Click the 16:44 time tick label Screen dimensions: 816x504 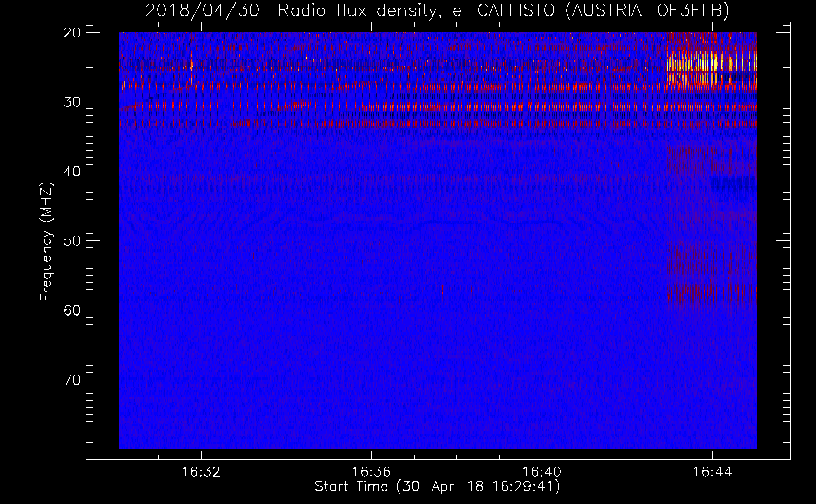point(712,472)
